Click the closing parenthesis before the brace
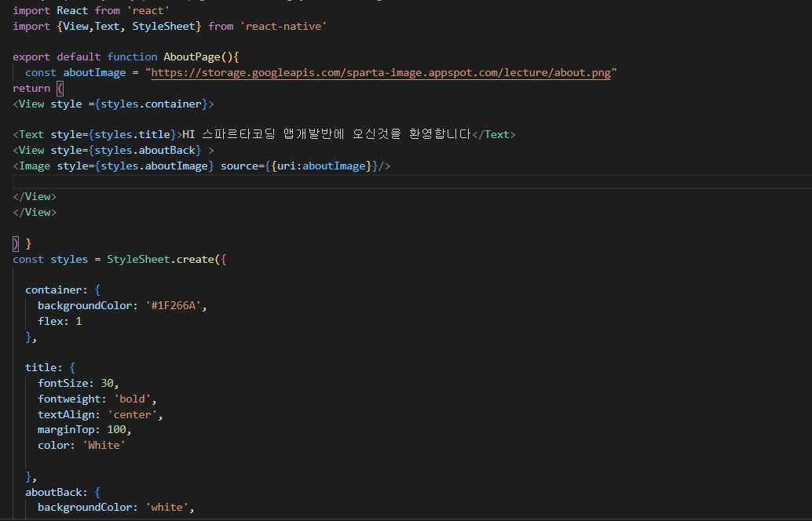812x521 pixels. point(16,243)
